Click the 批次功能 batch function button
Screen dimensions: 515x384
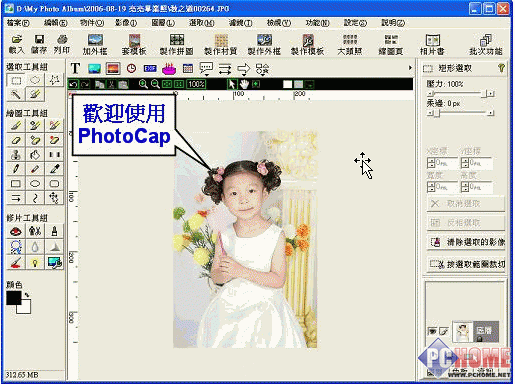coord(486,44)
